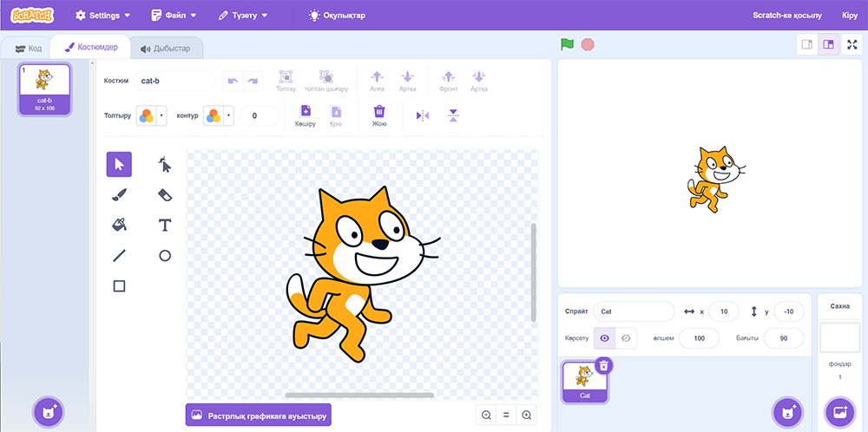The width and height of the screenshot is (868, 432).
Task: Select the Cat sprite thumbnail
Action: (x=585, y=382)
